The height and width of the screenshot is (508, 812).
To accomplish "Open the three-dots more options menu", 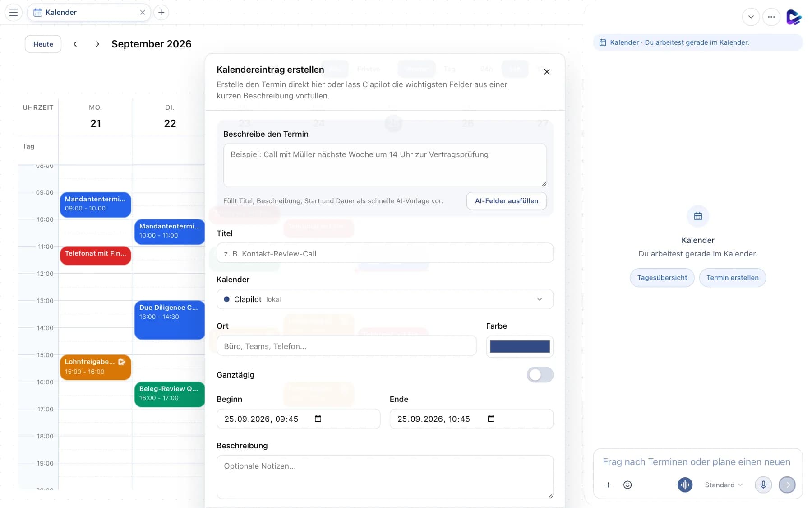I will click(x=771, y=17).
